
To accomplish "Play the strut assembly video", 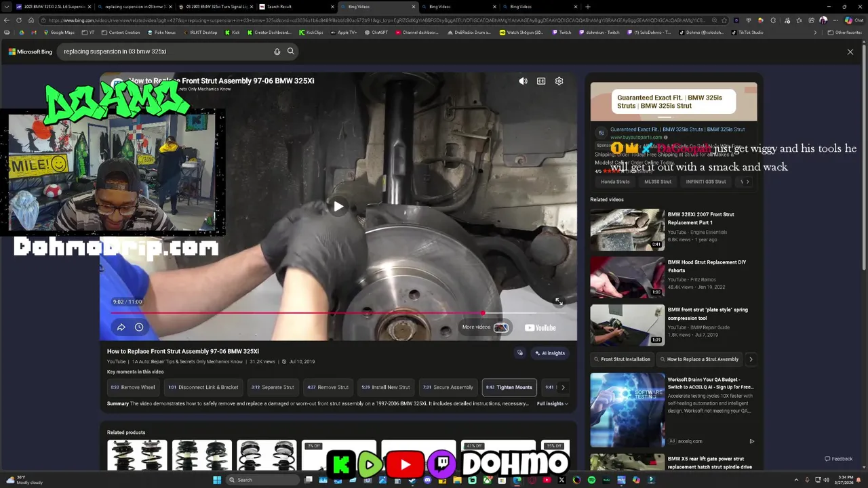I will point(338,207).
